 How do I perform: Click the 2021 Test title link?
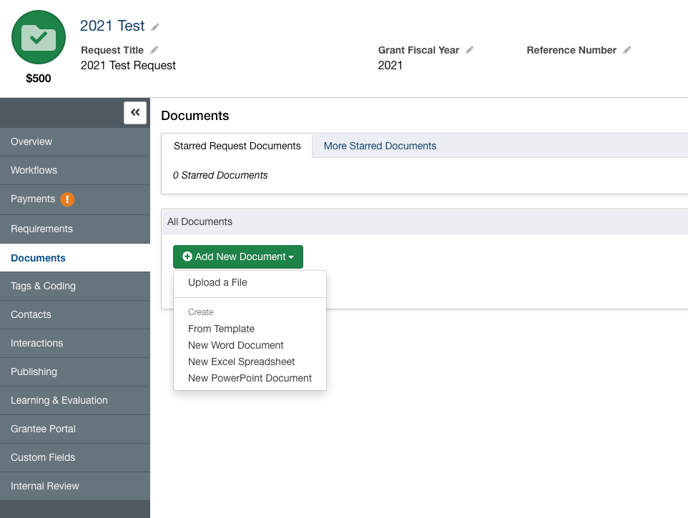pos(112,26)
